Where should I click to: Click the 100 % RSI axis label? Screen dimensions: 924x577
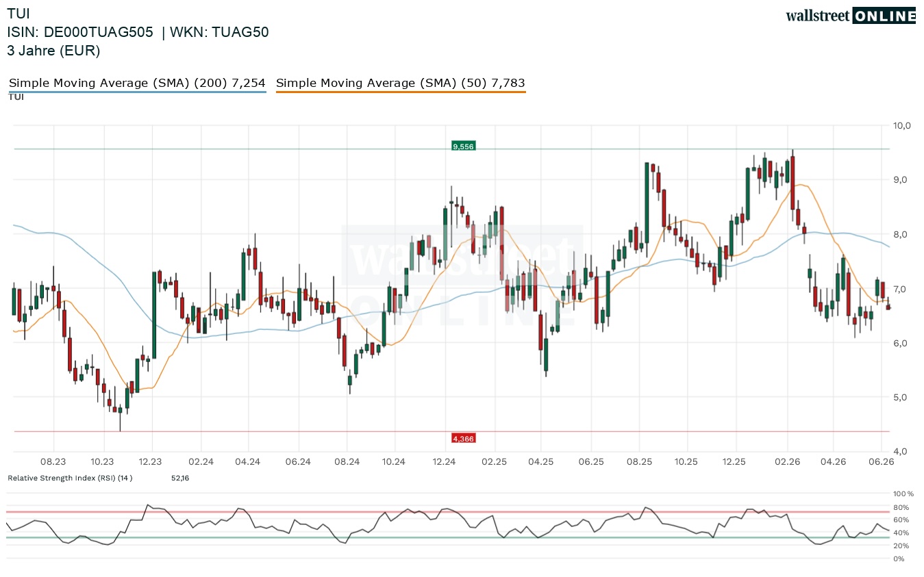(904, 493)
